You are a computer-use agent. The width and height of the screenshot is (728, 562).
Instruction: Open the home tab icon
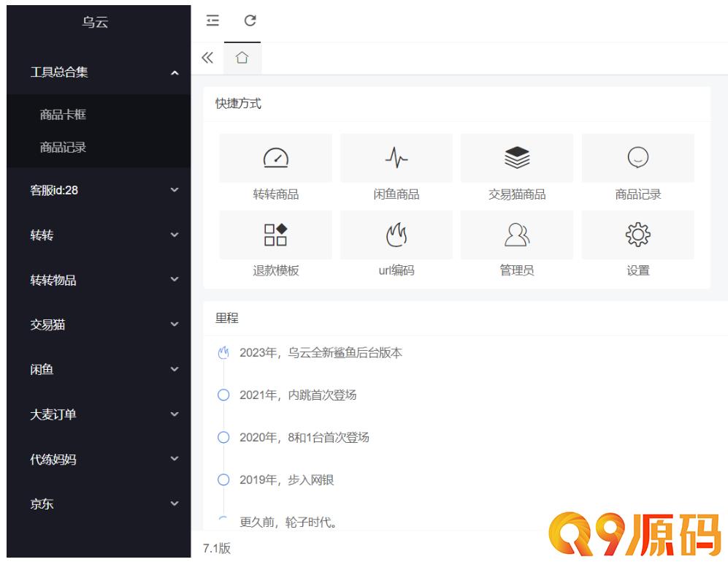click(242, 58)
